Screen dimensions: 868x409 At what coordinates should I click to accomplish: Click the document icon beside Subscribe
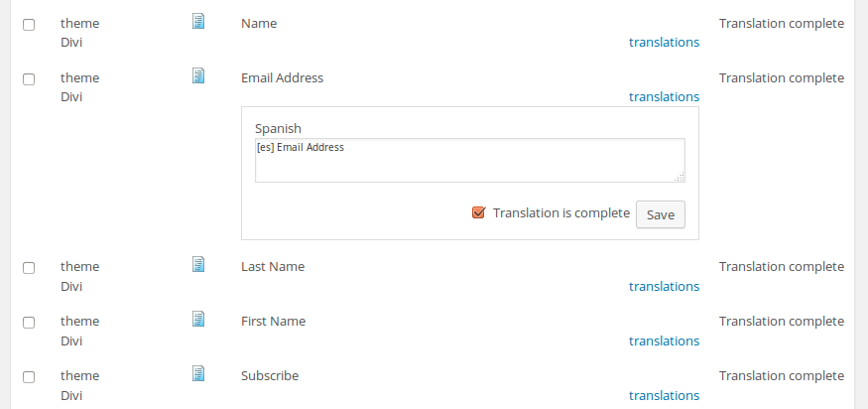198,373
